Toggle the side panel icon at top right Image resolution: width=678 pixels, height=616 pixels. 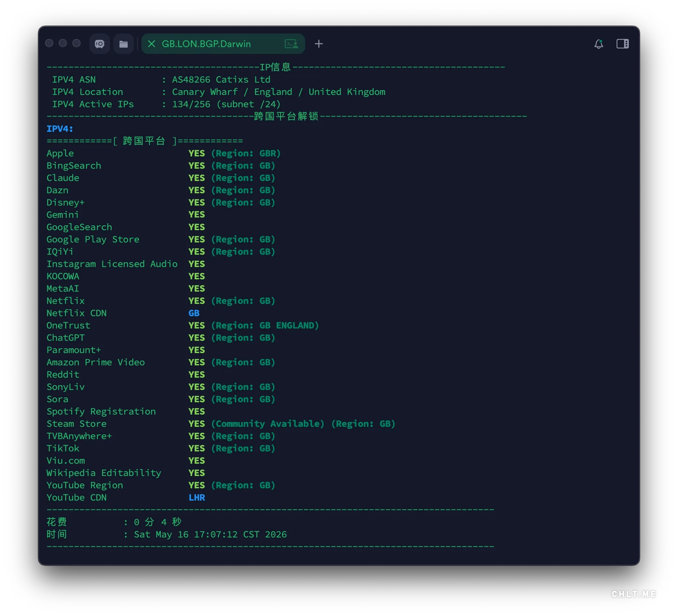[x=622, y=44]
